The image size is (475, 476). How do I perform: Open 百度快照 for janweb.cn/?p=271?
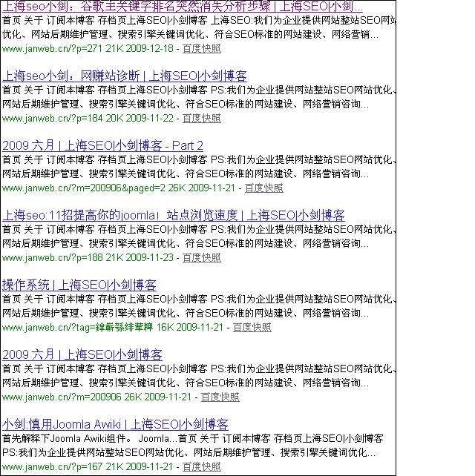tap(201, 49)
